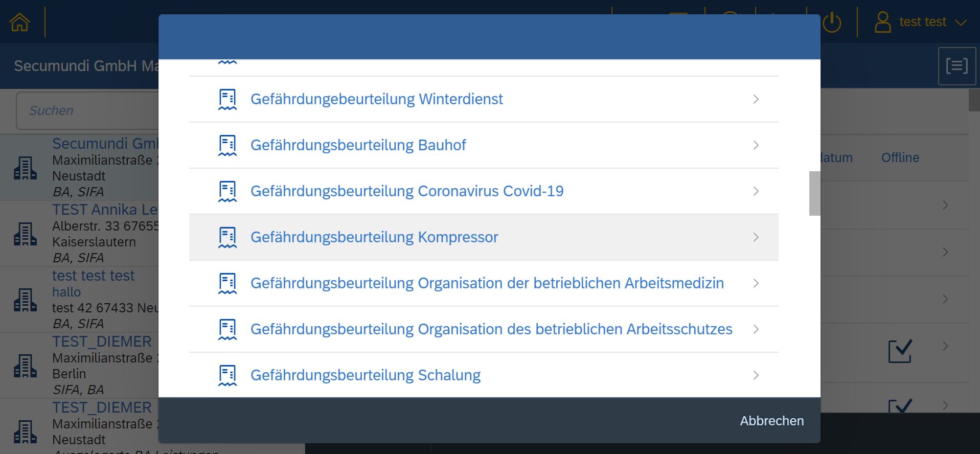Click building icon next to test test test
This screenshot has height=454, width=980.
coord(25,300)
